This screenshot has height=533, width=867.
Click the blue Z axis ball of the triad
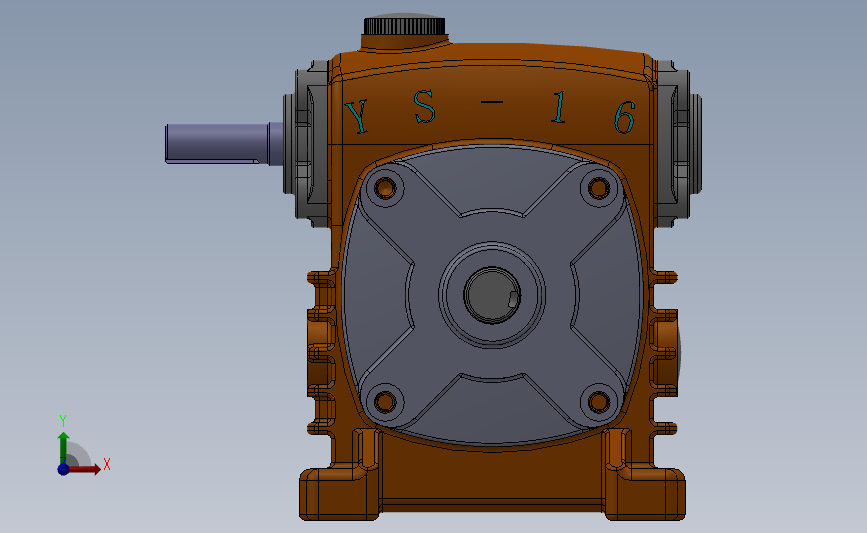[x=63, y=469]
